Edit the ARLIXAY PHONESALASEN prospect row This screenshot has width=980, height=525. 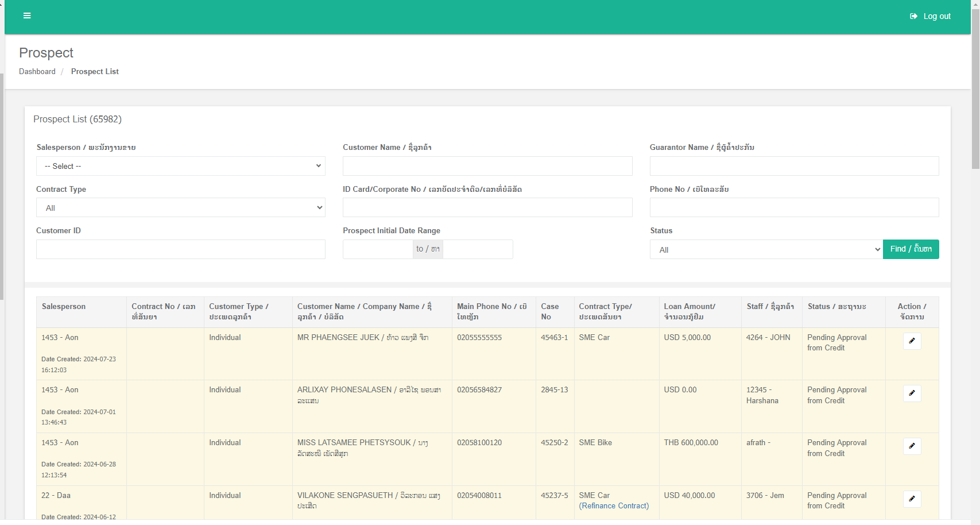(x=912, y=393)
